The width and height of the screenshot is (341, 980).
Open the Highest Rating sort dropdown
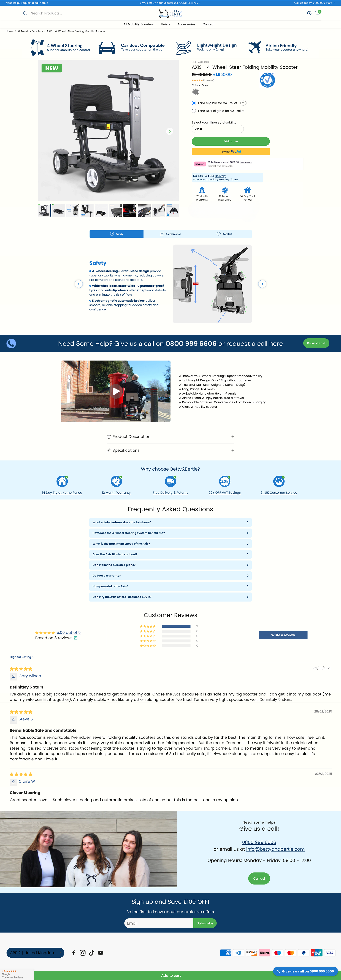tap(22, 657)
